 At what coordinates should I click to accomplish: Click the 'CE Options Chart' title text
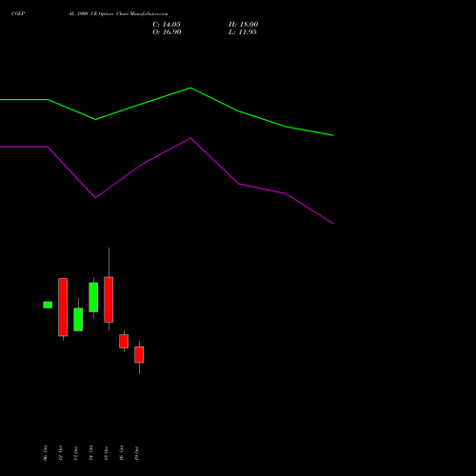(x=109, y=14)
